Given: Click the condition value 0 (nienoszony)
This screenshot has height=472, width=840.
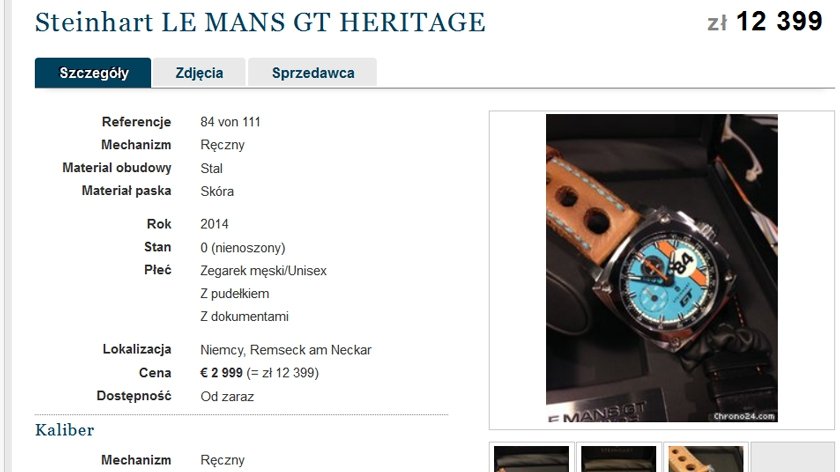Looking at the screenshot, I should pyautogui.click(x=243, y=248).
